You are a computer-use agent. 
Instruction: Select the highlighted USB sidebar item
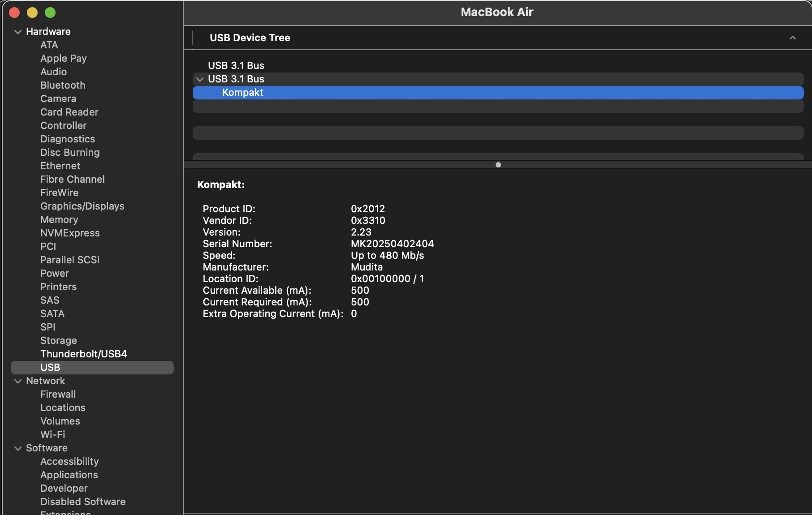(x=92, y=368)
